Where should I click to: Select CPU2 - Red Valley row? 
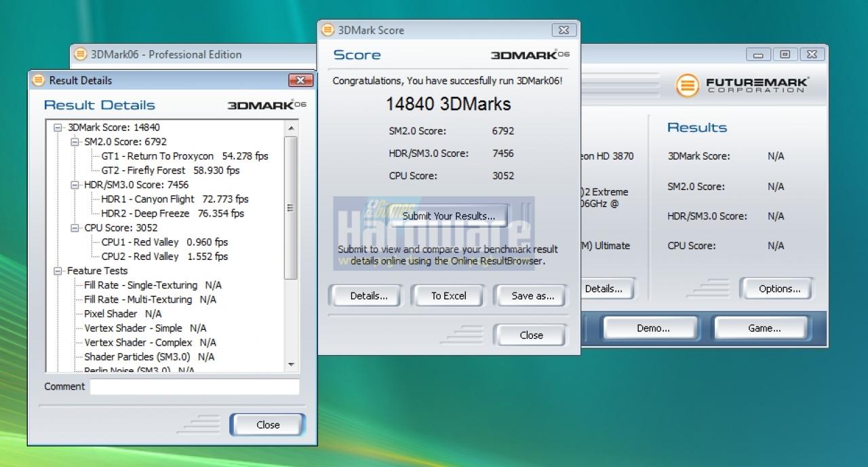(164, 257)
